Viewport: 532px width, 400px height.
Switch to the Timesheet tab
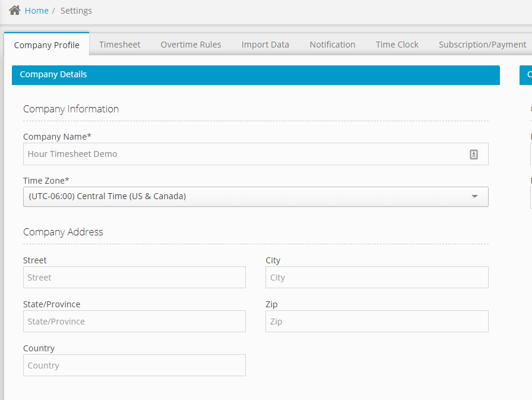tap(119, 43)
